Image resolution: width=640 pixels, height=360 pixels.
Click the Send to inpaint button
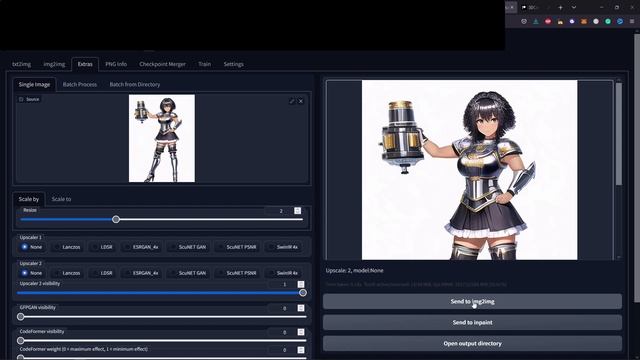coord(472,322)
